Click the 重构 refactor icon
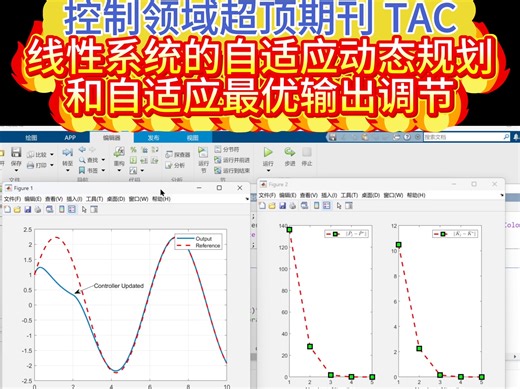 pos(119,152)
